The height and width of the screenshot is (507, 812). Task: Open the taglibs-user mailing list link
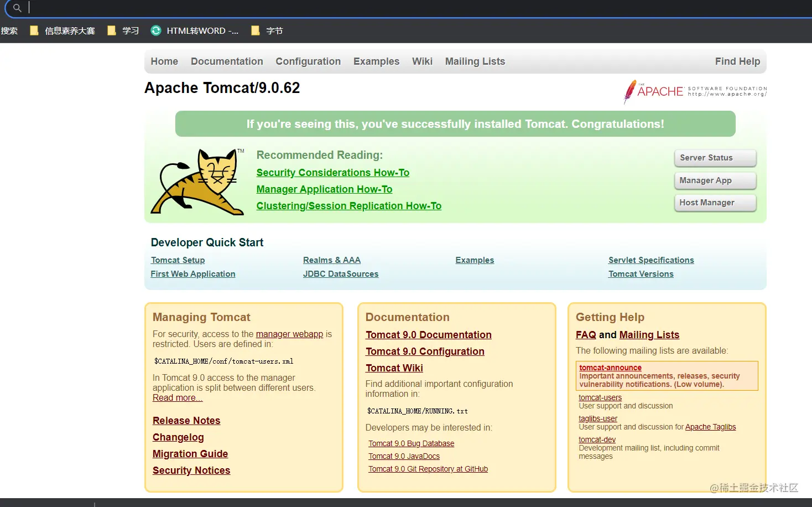pos(598,418)
